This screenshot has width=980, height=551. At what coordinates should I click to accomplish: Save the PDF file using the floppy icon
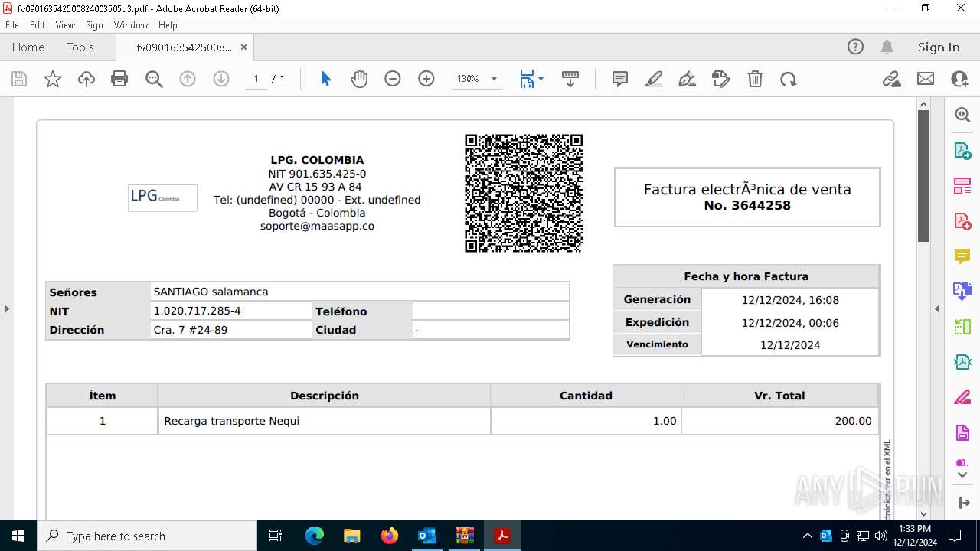19,79
